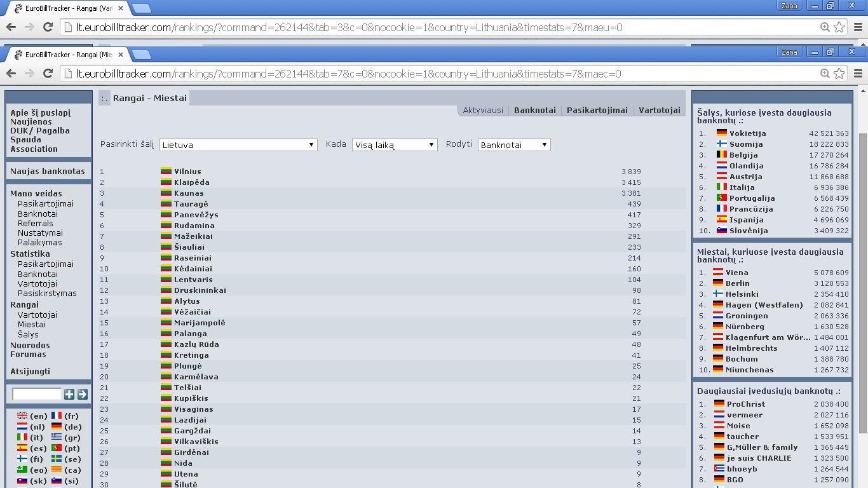Image resolution: width=868 pixels, height=488 pixels.
Task: Switch language via French (fr) flag
Action: click(57, 416)
